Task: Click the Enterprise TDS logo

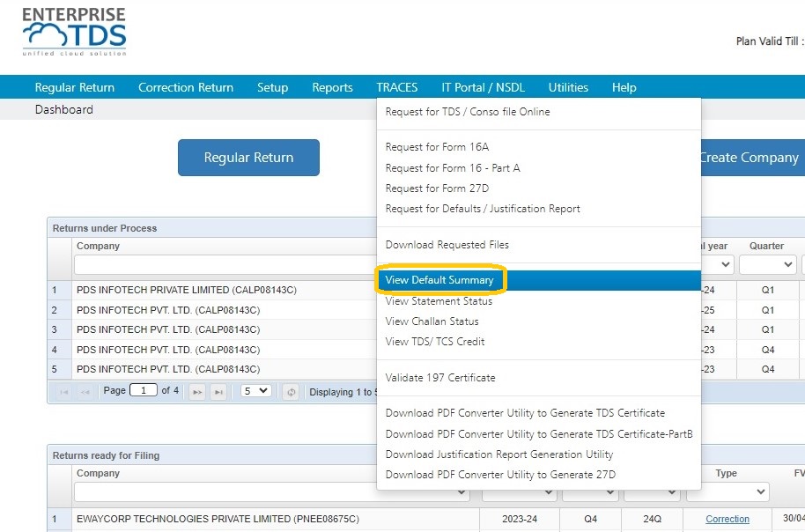Action: pos(75,32)
